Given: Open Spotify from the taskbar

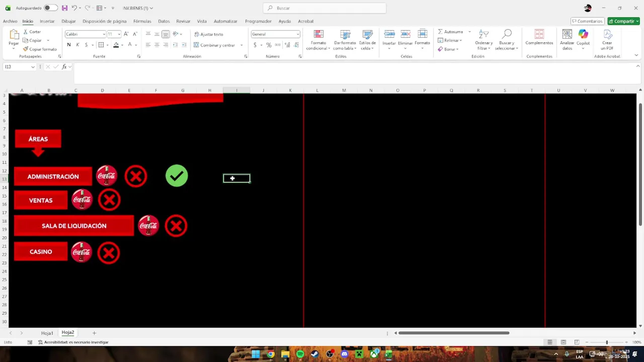Looking at the screenshot, I should 300,354.
